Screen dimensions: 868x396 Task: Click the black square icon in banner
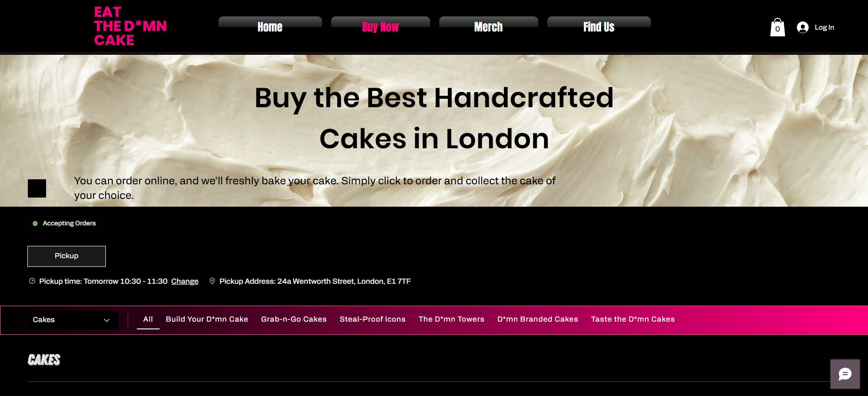[37, 188]
